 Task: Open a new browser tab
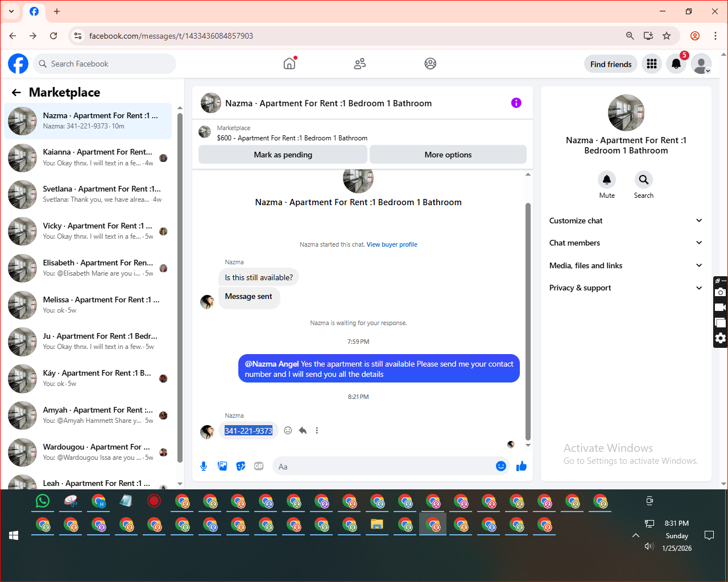56,11
